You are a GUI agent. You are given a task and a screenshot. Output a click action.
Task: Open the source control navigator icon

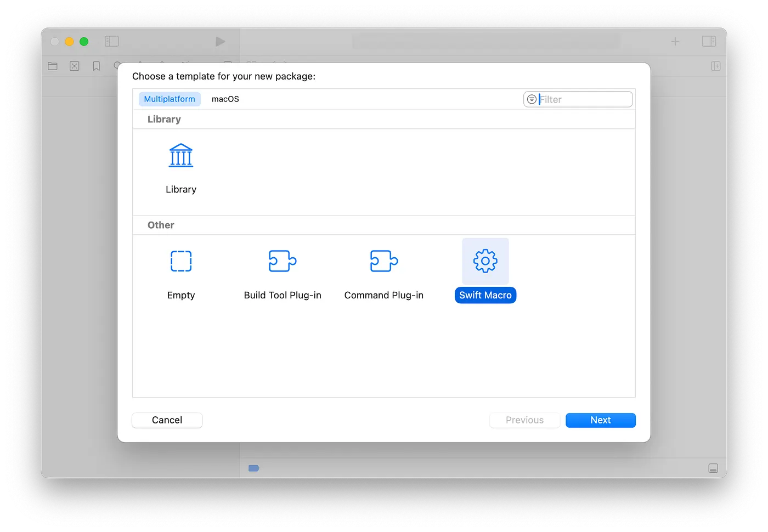pyautogui.click(x=75, y=66)
